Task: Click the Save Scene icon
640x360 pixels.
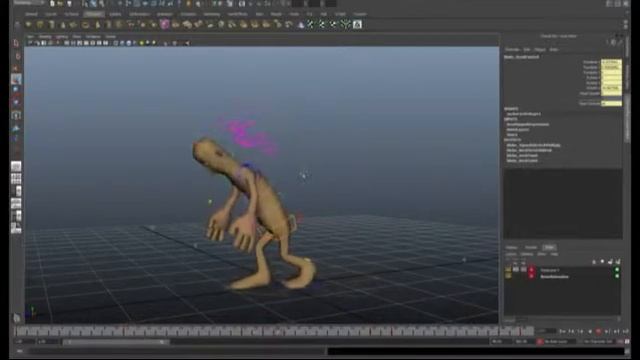Action: click(69, 4)
